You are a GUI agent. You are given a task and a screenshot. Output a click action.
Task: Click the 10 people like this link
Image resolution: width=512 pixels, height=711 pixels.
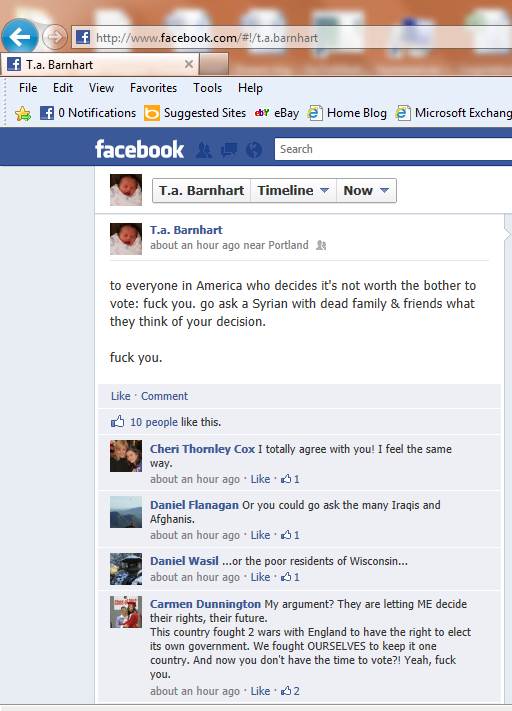(154, 422)
